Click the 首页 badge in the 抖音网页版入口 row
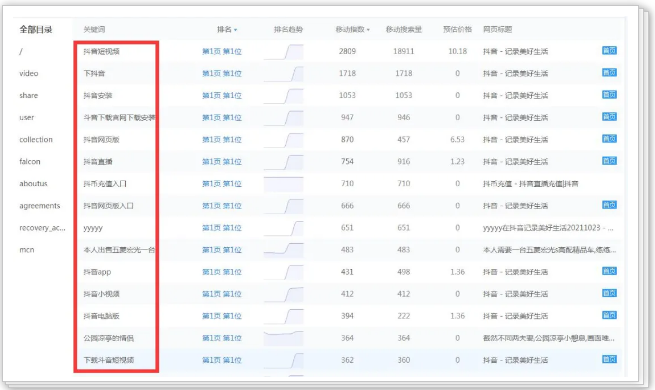This screenshot has height=390, width=655. 609,205
